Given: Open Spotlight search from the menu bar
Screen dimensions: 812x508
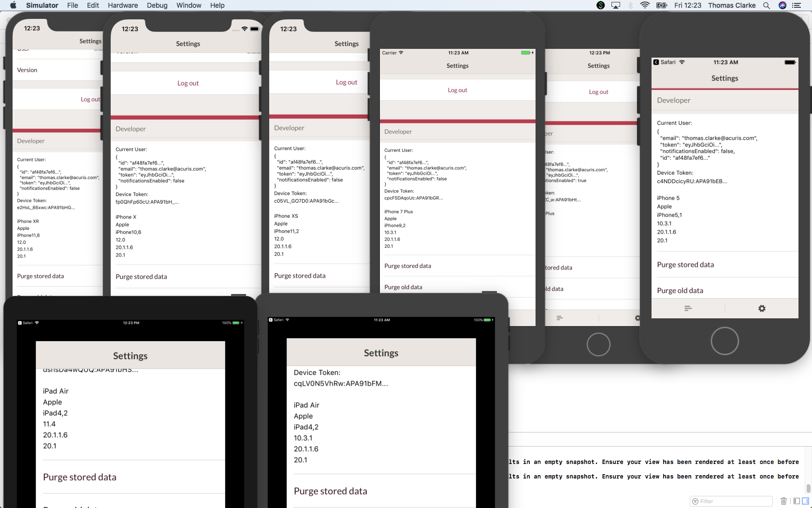Looking at the screenshot, I should [x=767, y=5].
